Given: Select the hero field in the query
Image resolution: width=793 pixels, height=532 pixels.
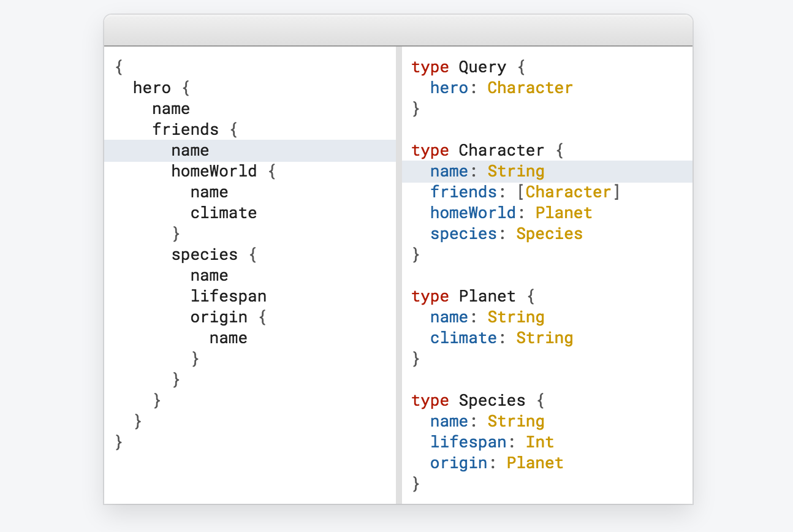Looking at the screenshot, I should coord(152,88).
